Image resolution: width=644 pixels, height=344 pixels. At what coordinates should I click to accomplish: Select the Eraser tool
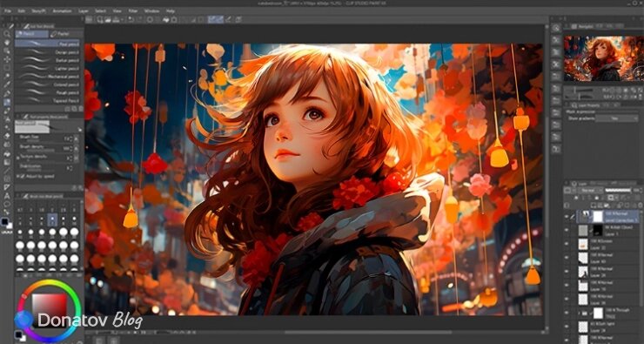pos(7,136)
